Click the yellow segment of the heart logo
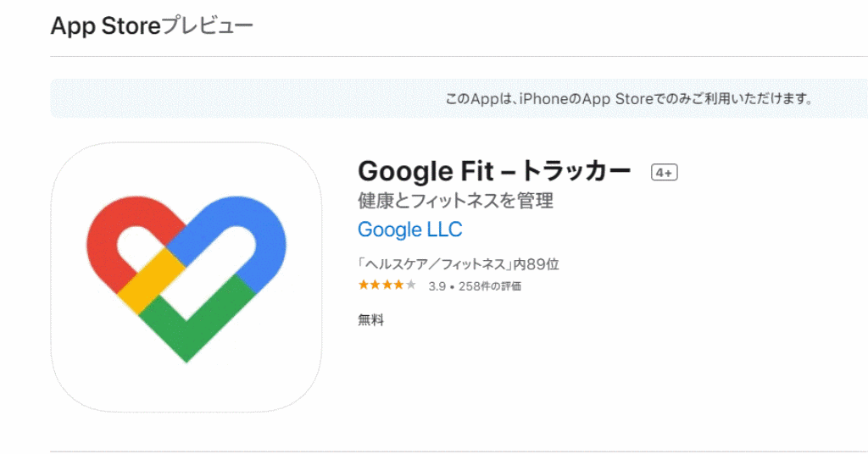Viewport: 868px width, 454px height. click(x=151, y=281)
